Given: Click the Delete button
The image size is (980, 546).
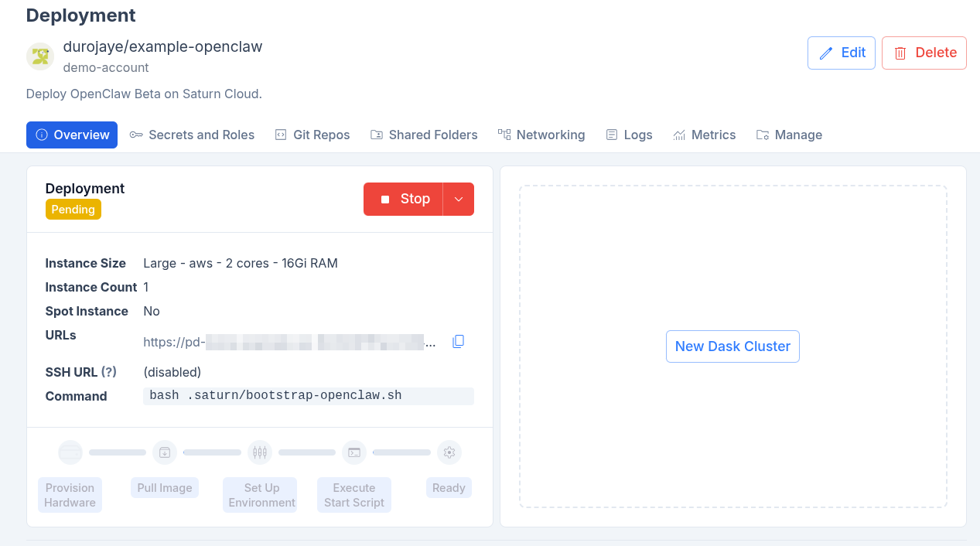Looking at the screenshot, I should pos(924,53).
